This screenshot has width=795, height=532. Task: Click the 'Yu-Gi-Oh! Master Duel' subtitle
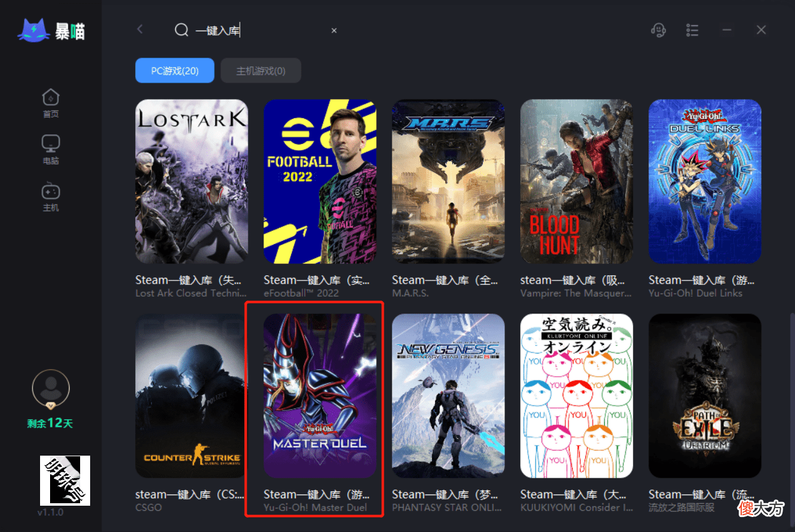pyautogui.click(x=315, y=508)
